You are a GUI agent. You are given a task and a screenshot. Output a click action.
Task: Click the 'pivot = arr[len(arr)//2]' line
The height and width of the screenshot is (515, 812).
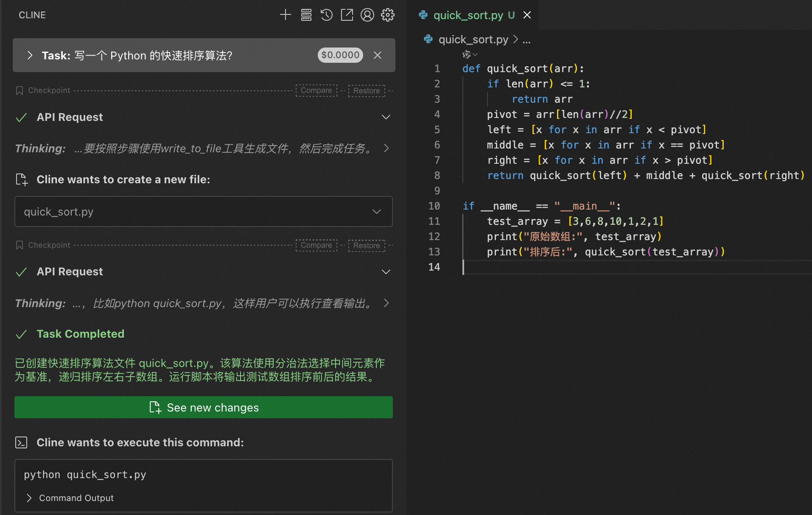click(560, 114)
